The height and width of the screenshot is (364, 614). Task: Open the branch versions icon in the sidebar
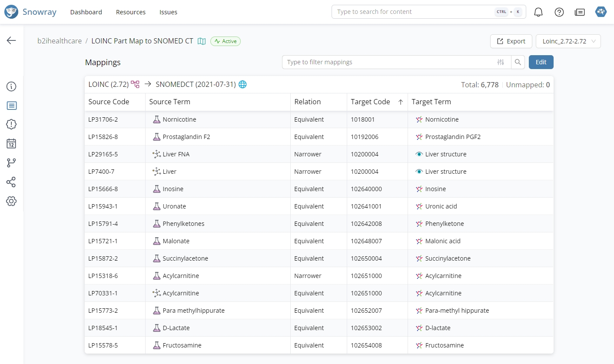11,163
